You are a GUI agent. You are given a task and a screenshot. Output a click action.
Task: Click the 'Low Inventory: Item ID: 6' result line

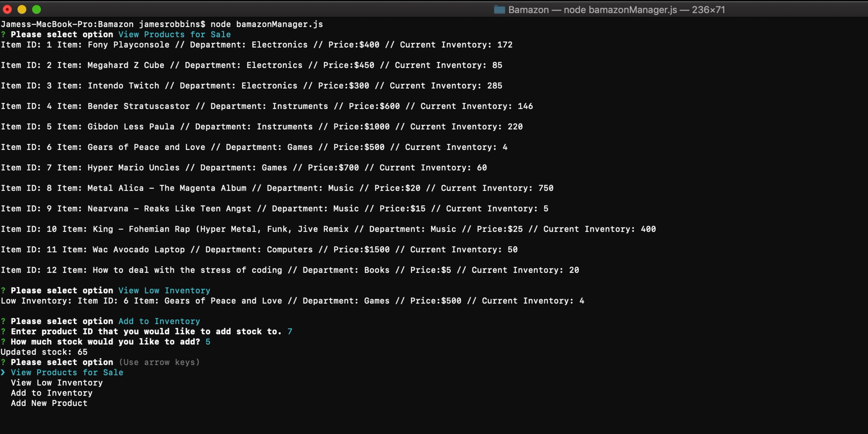pos(292,301)
